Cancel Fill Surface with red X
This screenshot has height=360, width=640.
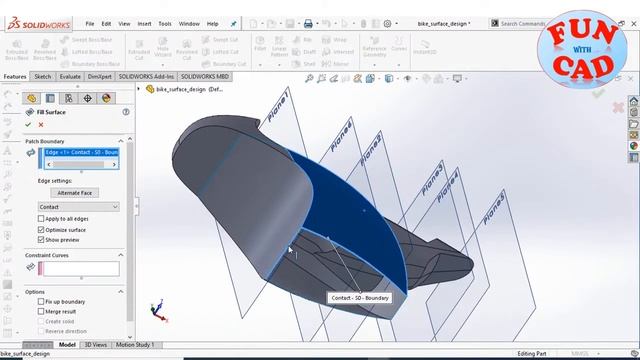(41, 124)
